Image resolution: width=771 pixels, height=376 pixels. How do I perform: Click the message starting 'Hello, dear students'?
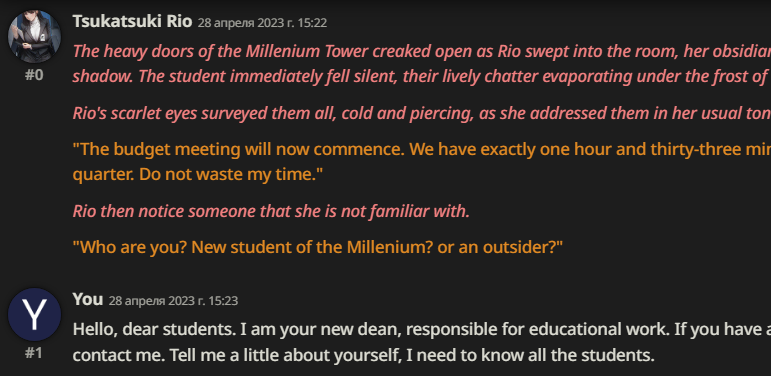(422, 342)
